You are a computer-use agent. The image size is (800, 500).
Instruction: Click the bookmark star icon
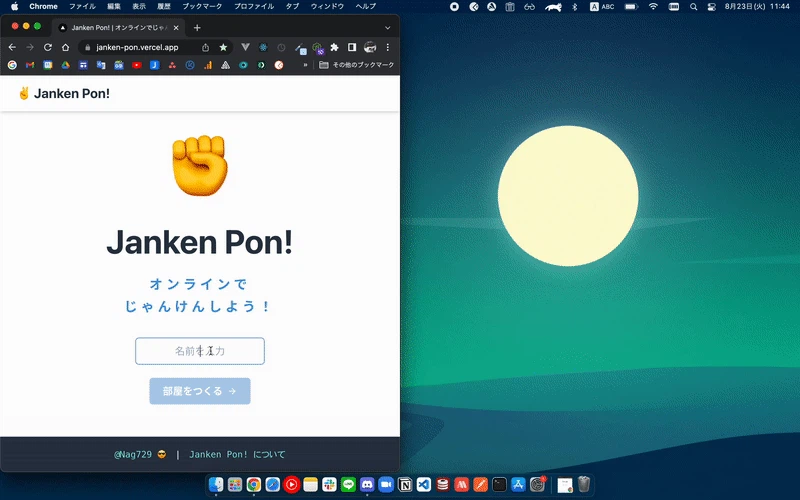(223, 47)
